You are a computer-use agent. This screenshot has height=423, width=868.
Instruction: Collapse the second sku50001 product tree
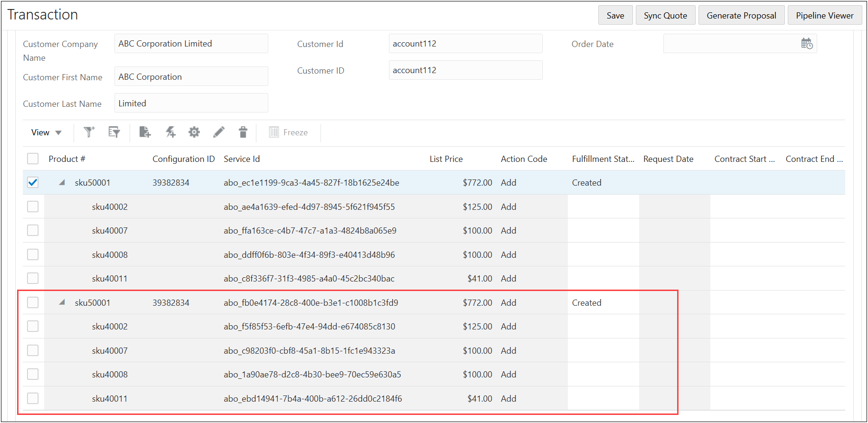coord(62,302)
